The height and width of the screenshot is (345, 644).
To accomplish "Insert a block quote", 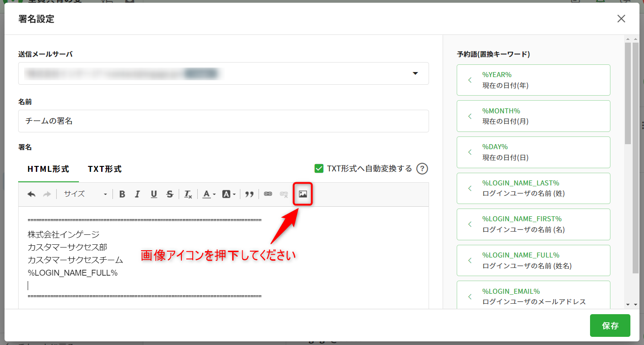I will tap(249, 194).
